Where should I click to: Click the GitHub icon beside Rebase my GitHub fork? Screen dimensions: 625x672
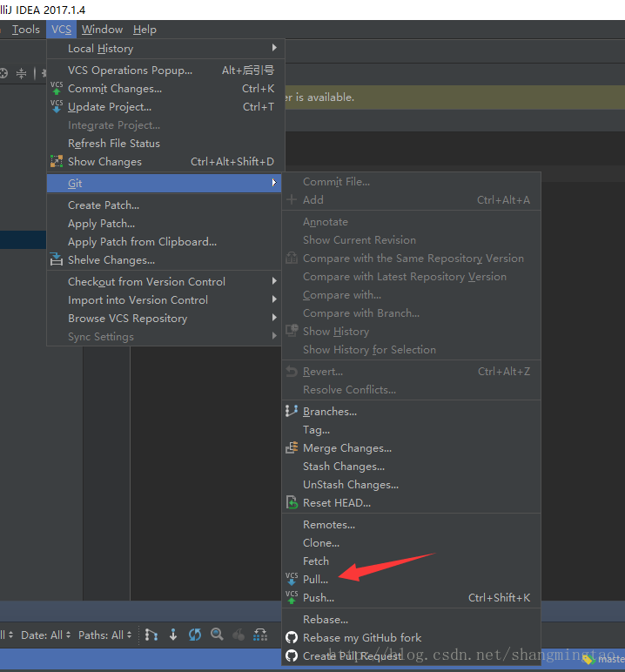tap(292, 637)
